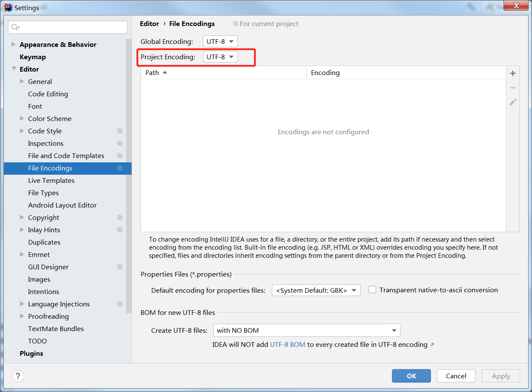Viewport: 532px width, 392px height.
Task: Open default properties files encoding dropdown
Action: pyautogui.click(x=316, y=290)
